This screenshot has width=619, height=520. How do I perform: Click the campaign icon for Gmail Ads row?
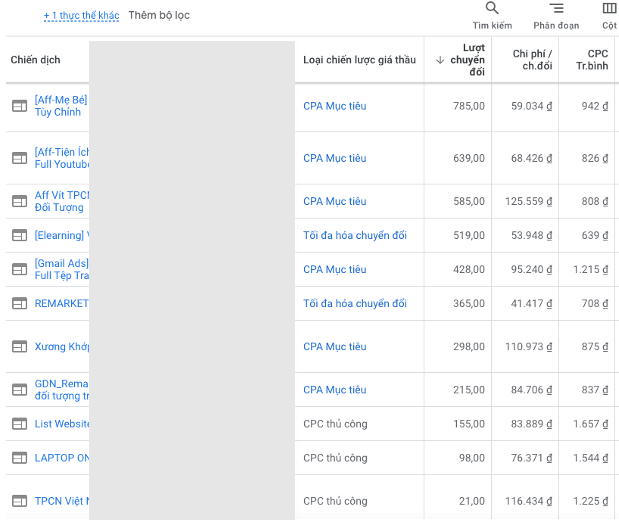pos(19,269)
